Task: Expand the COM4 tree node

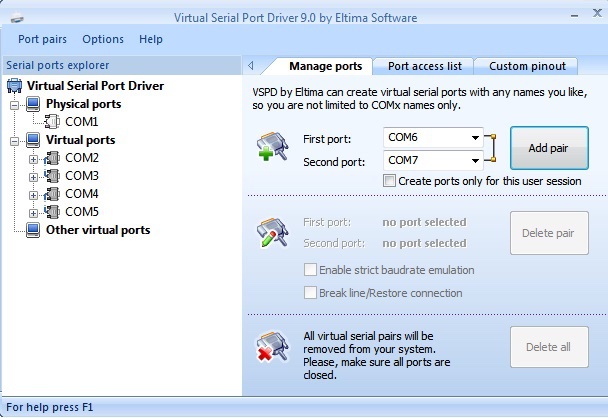Action: point(33,195)
